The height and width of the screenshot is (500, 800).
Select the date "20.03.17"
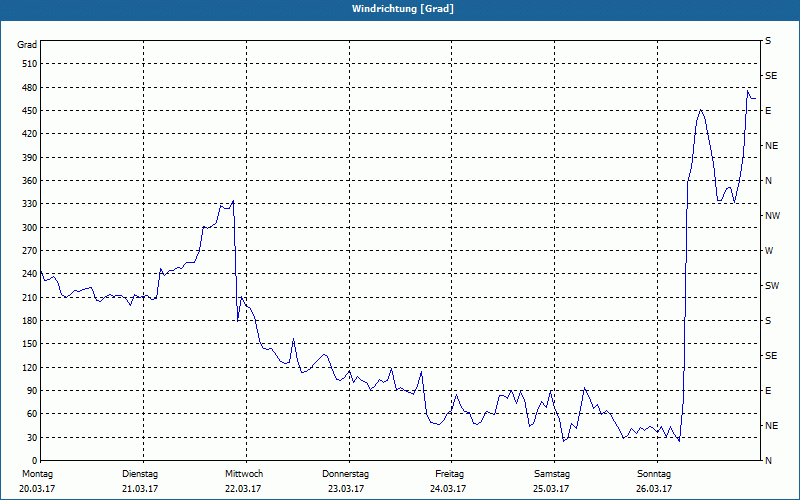(x=37, y=489)
